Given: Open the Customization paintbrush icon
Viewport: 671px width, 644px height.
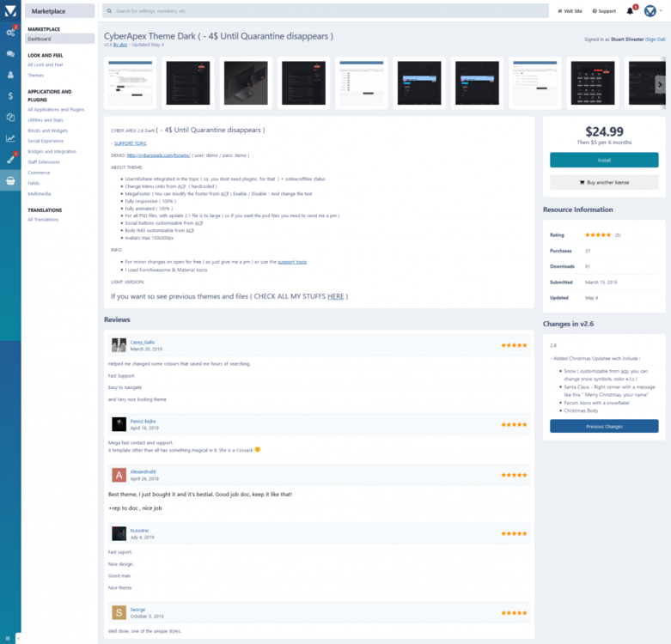Looking at the screenshot, I should pos(10,159).
